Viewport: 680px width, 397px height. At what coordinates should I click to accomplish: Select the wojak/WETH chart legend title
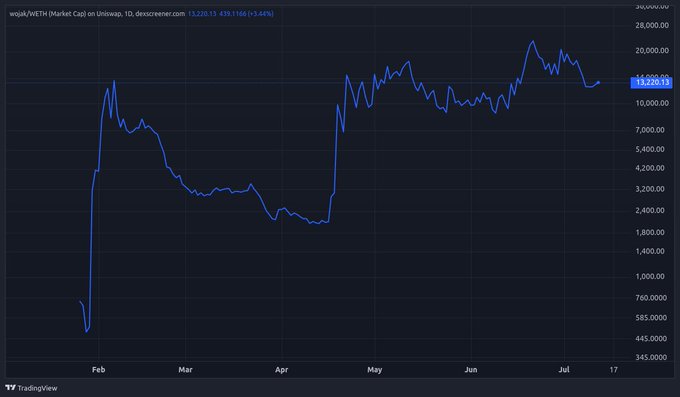97,14
